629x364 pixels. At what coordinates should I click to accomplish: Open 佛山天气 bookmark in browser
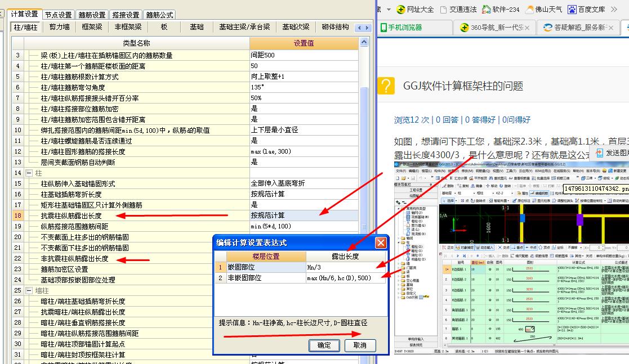click(x=543, y=9)
